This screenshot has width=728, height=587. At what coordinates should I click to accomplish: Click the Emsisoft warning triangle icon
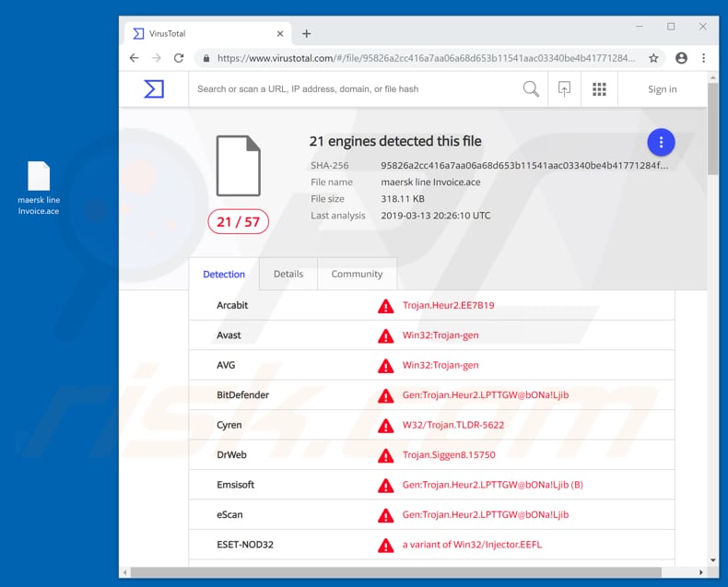[385, 486]
